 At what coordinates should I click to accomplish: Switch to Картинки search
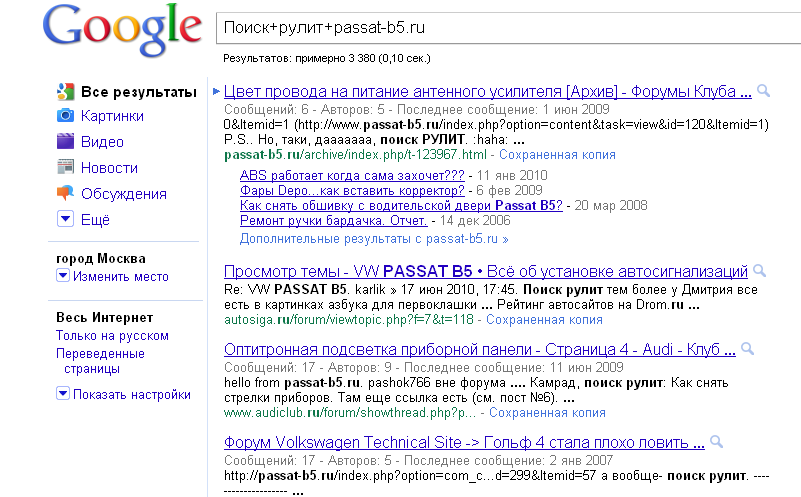pos(112,116)
